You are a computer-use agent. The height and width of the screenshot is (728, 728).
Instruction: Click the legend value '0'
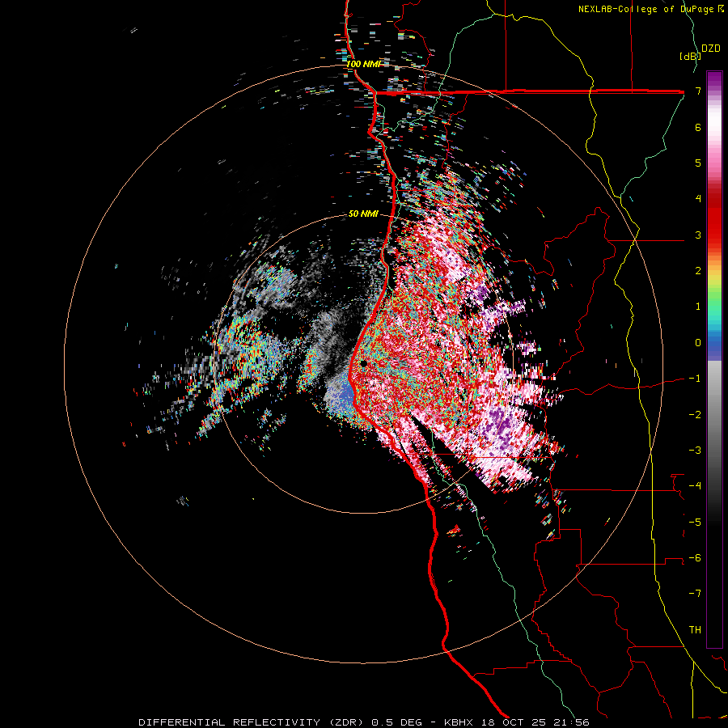pos(698,343)
